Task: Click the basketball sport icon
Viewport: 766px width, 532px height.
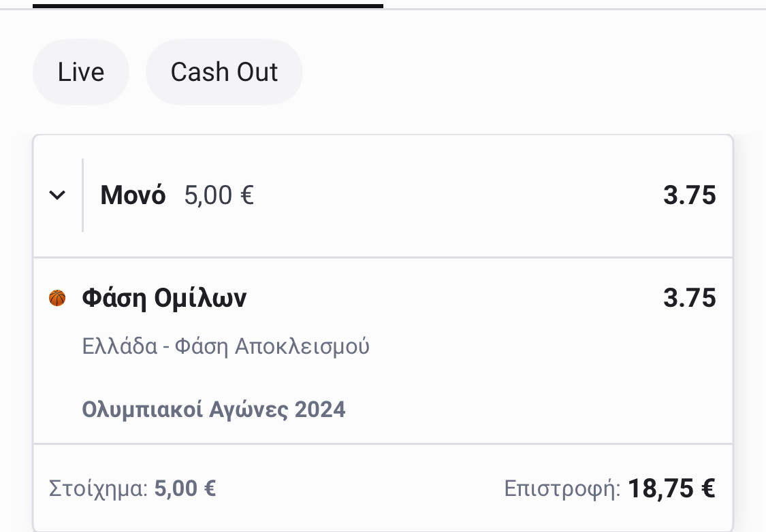Action: (57, 298)
